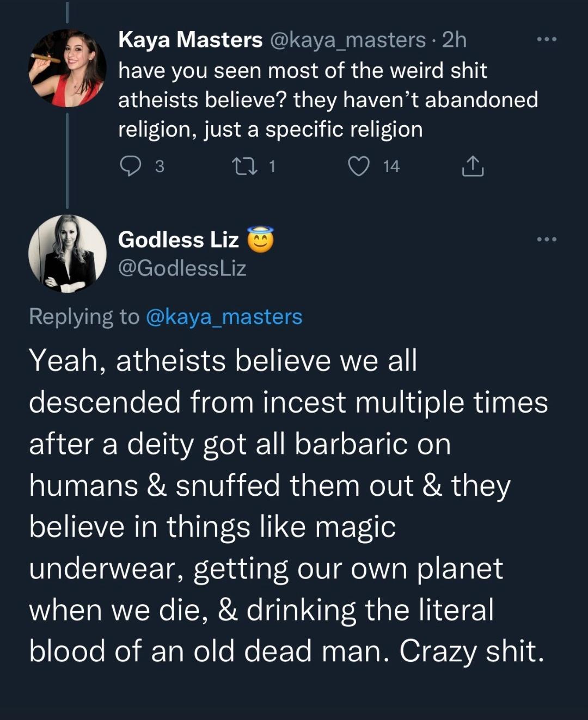View the 14 likes count

tap(391, 166)
